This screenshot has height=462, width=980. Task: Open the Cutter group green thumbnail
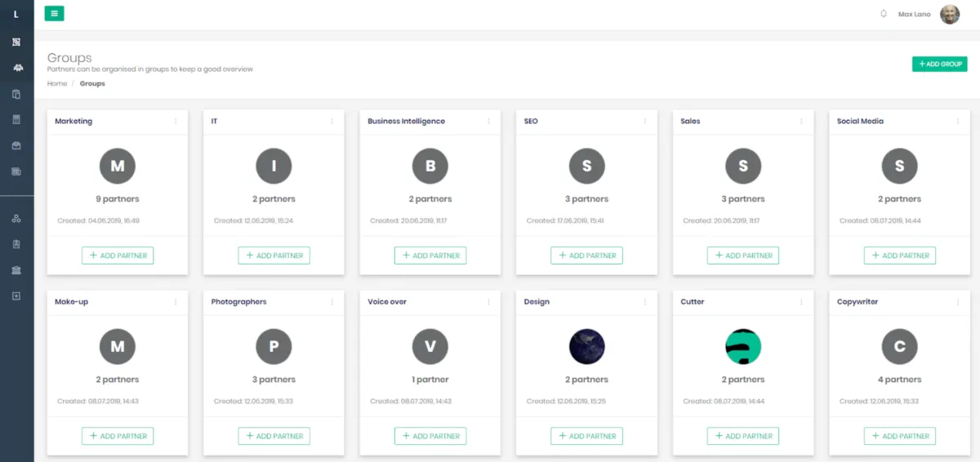[743, 347]
